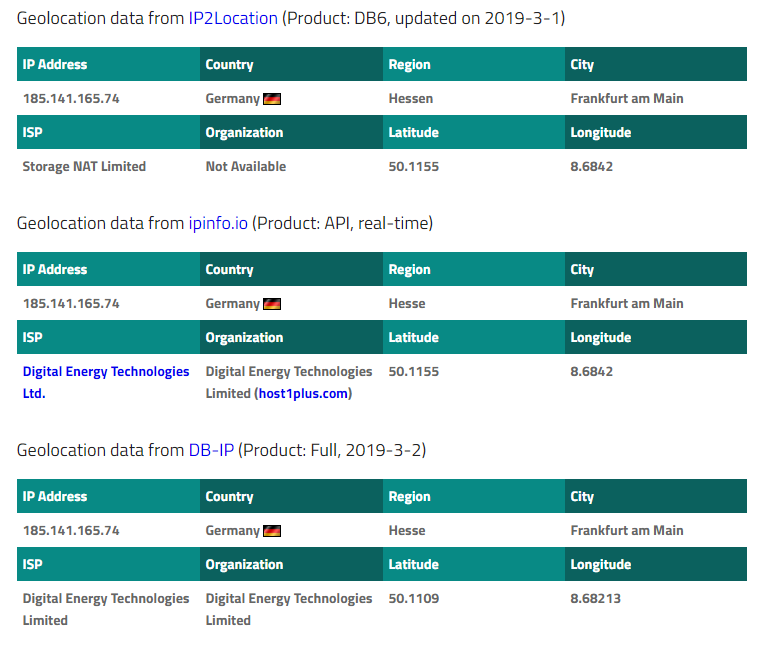Click the 'Latitude' header in ipinfo.io table

coord(413,338)
